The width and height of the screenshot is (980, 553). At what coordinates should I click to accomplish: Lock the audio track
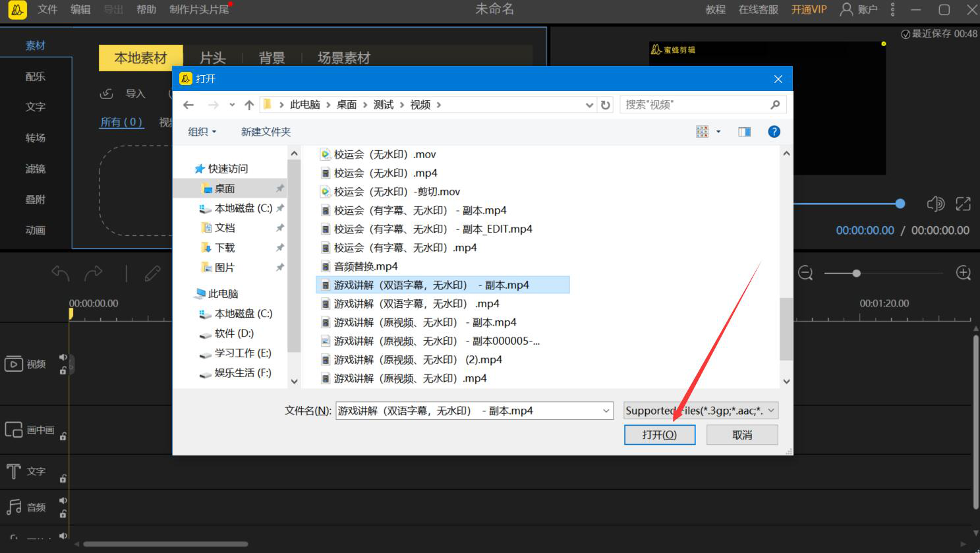click(63, 513)
